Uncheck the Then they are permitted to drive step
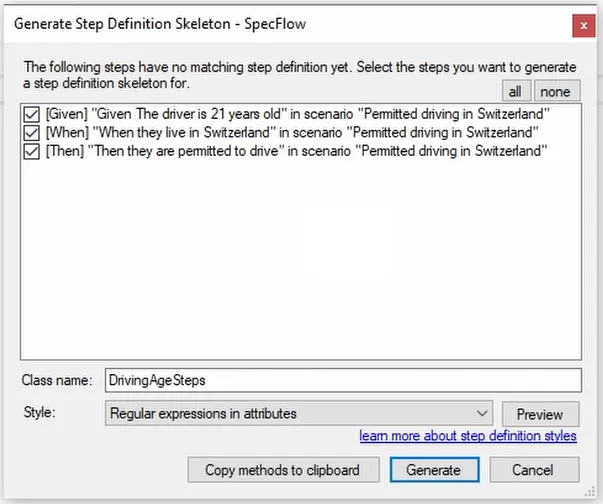The width and height of the screenshot is (603, 504). tap(31, 151)
